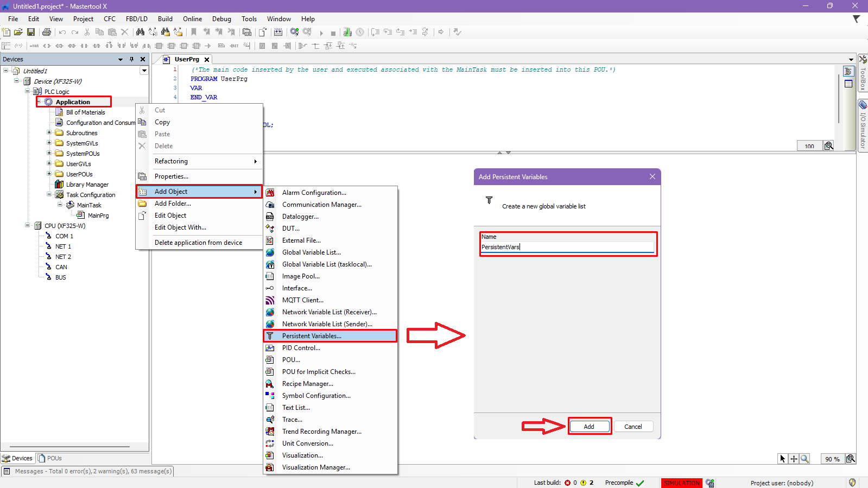The image size is (868, 488).
Task: Collapse the Task Configuration node
Action: coord(49,194)
